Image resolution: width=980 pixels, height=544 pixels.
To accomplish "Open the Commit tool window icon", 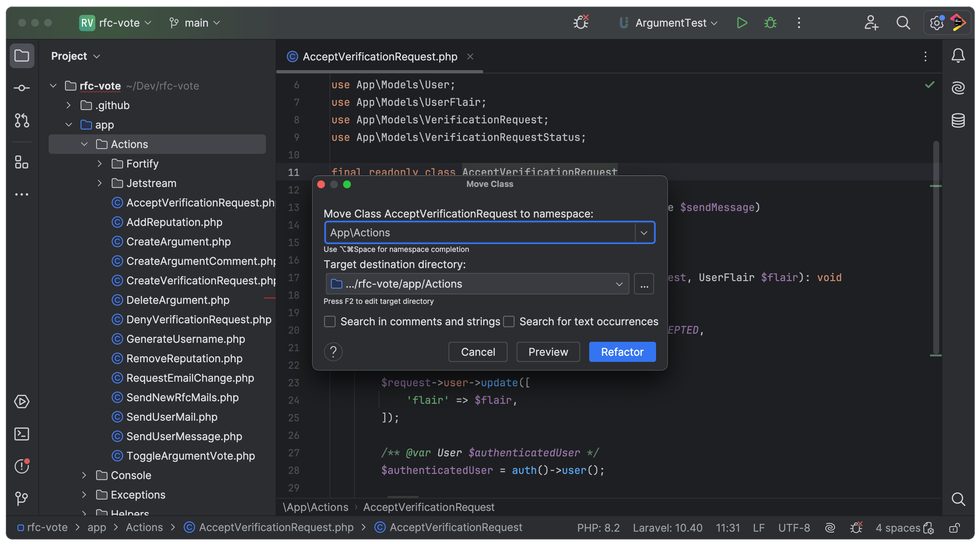I will pos(22,88).
